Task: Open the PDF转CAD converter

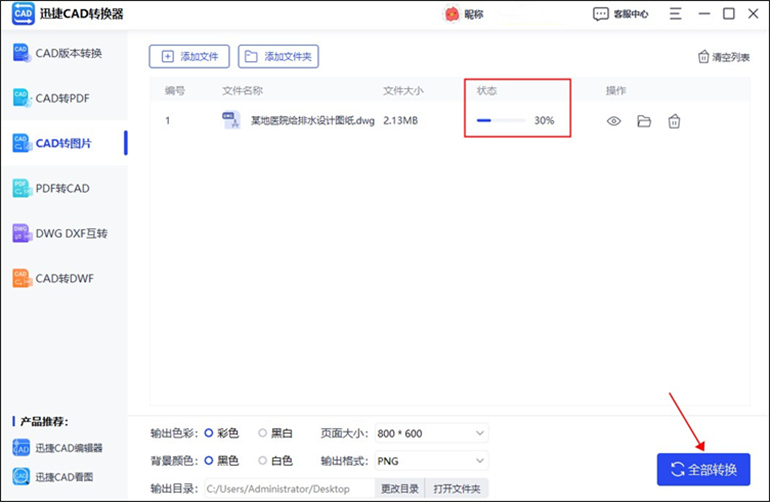Action: click(64, 188)
